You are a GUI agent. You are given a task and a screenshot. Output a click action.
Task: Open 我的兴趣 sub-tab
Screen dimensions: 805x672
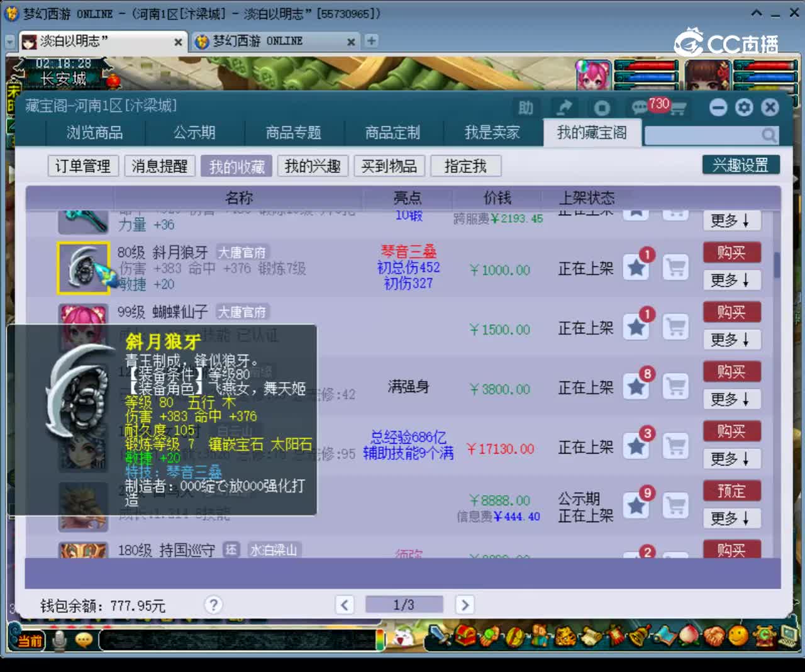tap(313, 166)
